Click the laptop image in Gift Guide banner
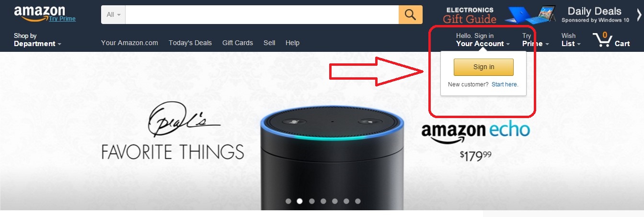Screen dimensions: 644x217 tap(531, 15)
